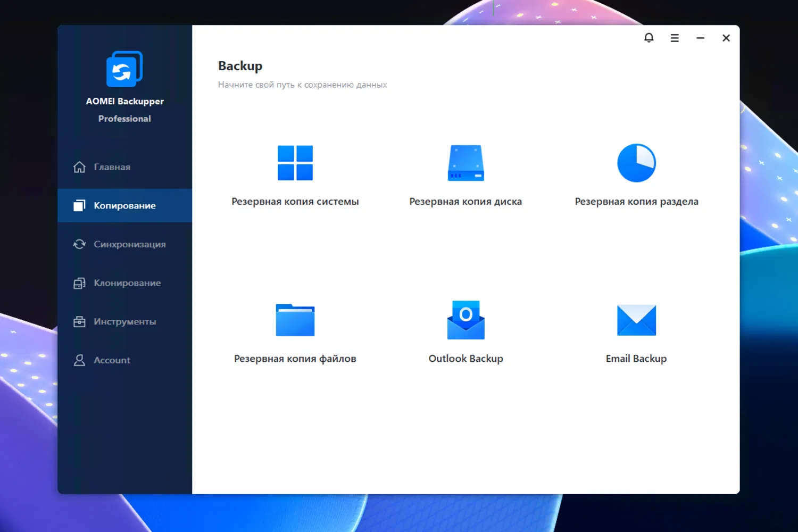798x532 pixels.
Task: Choose Резервная копия системы label
Action: tap(295, 202)
